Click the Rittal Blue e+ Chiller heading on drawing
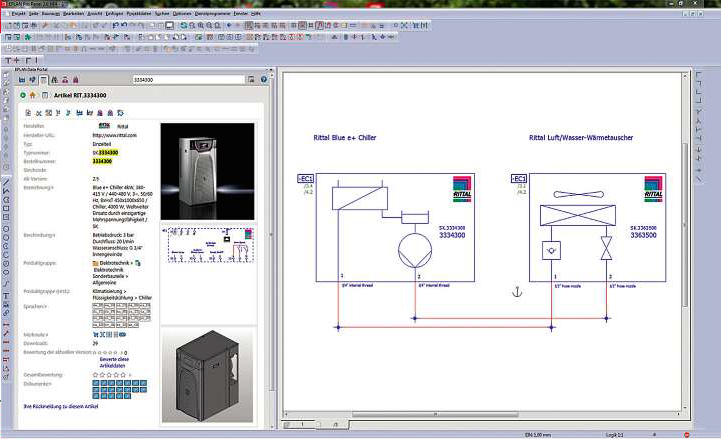The image size is (721, 439). tap(345, 137)
